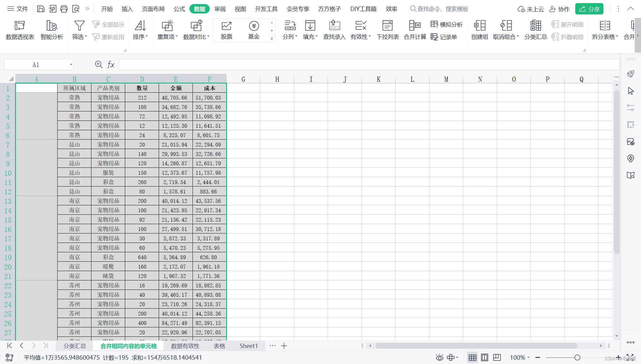This screenshot has width=641, height=364.
Task: Switch to normal grid view mode
Action: [472, 357]
